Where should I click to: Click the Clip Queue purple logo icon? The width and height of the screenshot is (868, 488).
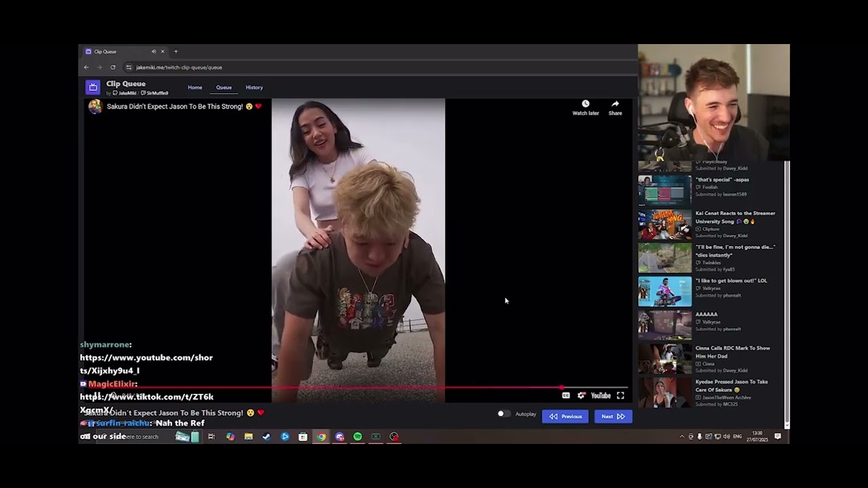(92, 87)
